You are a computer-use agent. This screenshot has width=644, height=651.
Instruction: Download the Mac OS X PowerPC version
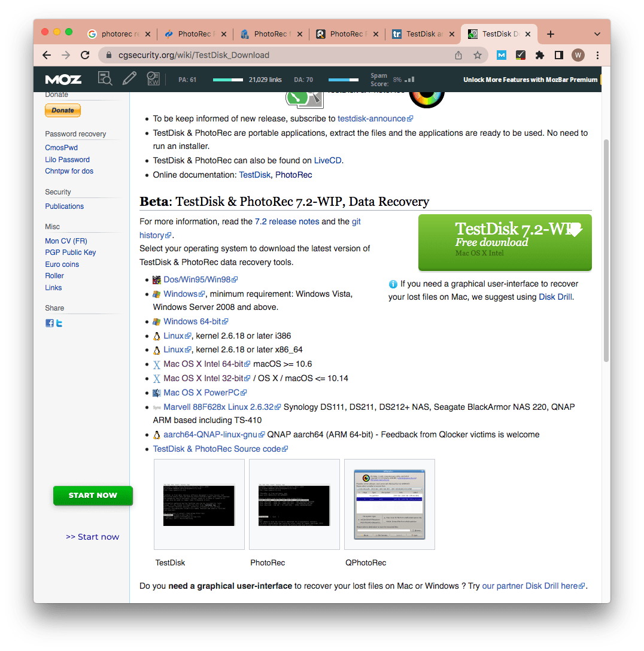(x=205, y=393)
